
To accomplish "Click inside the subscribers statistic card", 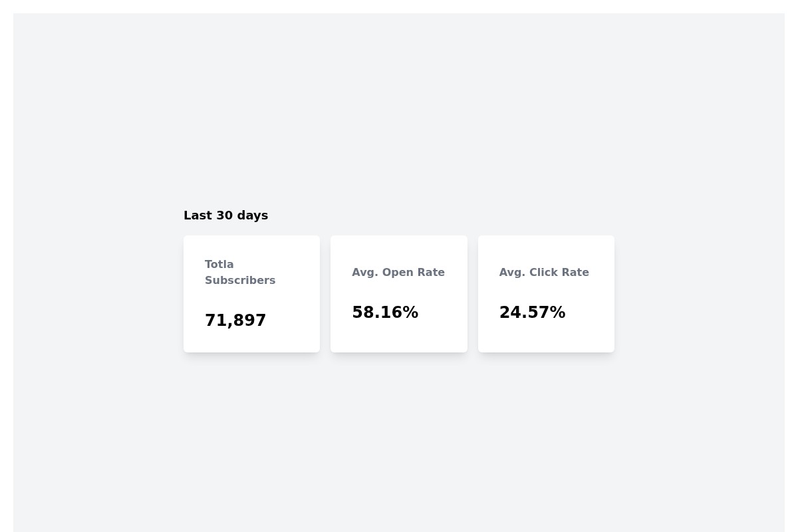I will click(251, 293).
